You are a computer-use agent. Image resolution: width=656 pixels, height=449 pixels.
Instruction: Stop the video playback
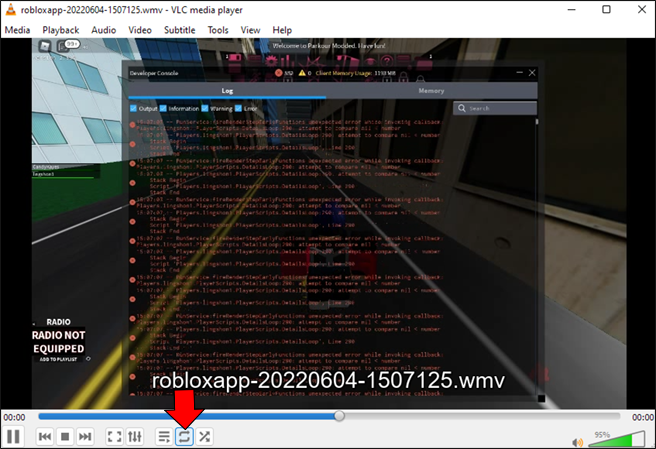(x=65, y=436)
